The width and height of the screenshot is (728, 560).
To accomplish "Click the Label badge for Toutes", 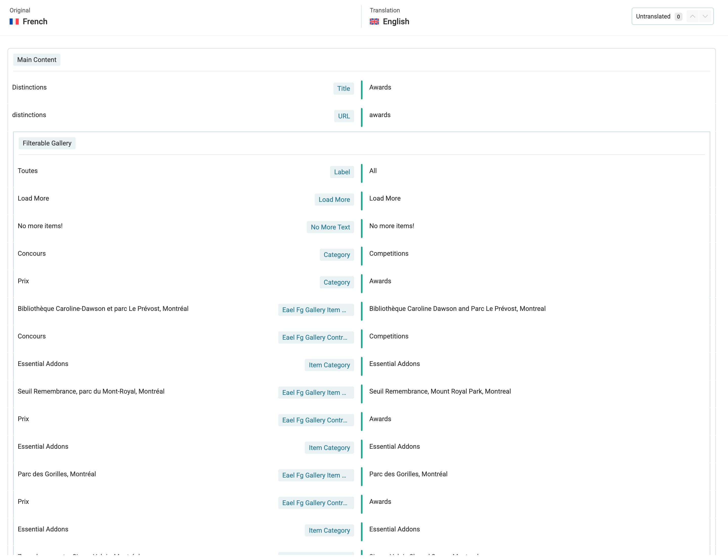I will click(342, 172).
